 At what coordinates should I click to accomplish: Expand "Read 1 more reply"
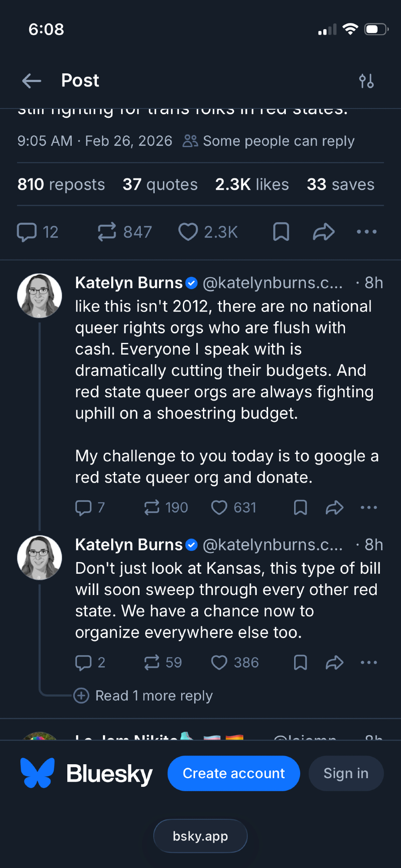tap(153, 696)
